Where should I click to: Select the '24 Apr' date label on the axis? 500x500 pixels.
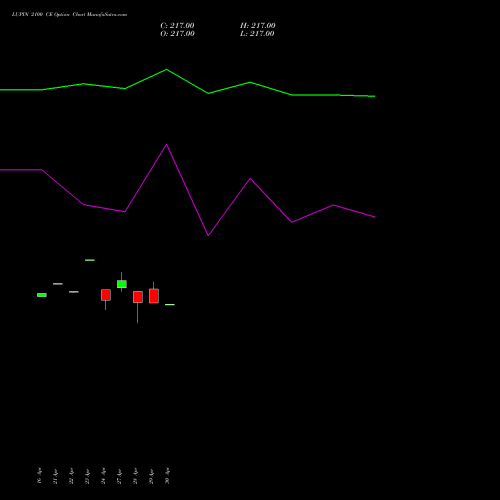click(x=103, y=476)
